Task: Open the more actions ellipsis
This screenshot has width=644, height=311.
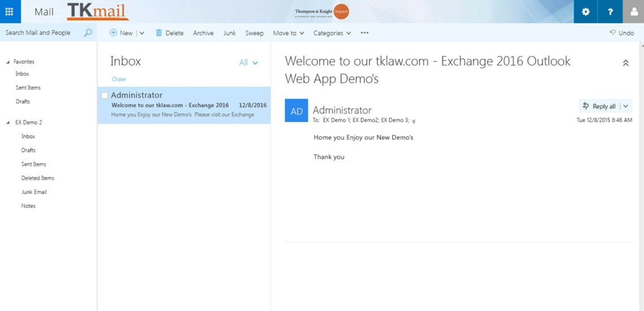Action: coord(364,33)
